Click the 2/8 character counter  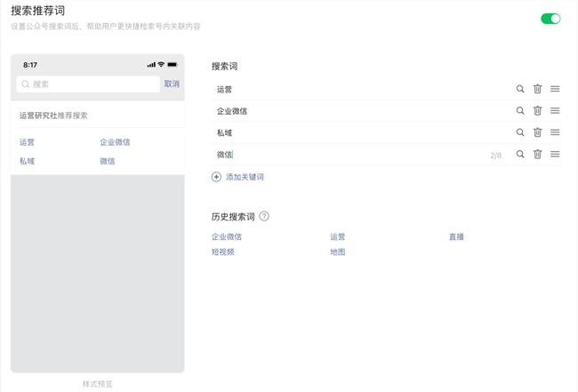coord(496,156)
